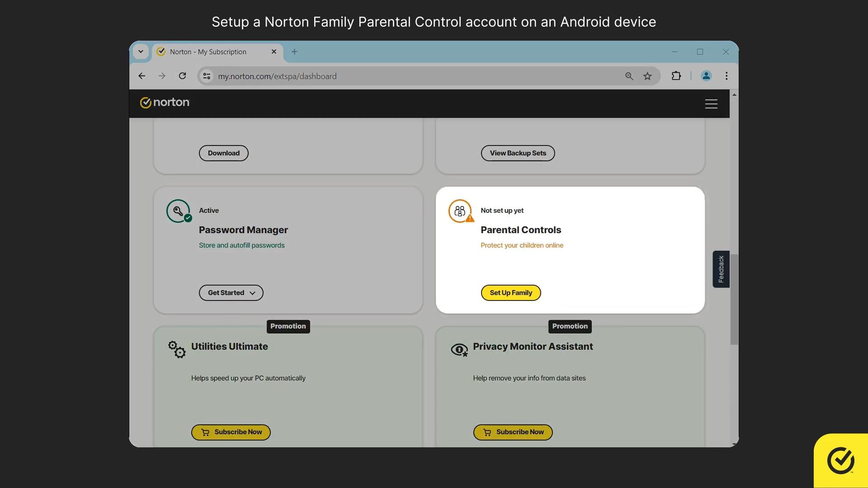
Task: Bookmark this page with the star
Action: (647, 76)
